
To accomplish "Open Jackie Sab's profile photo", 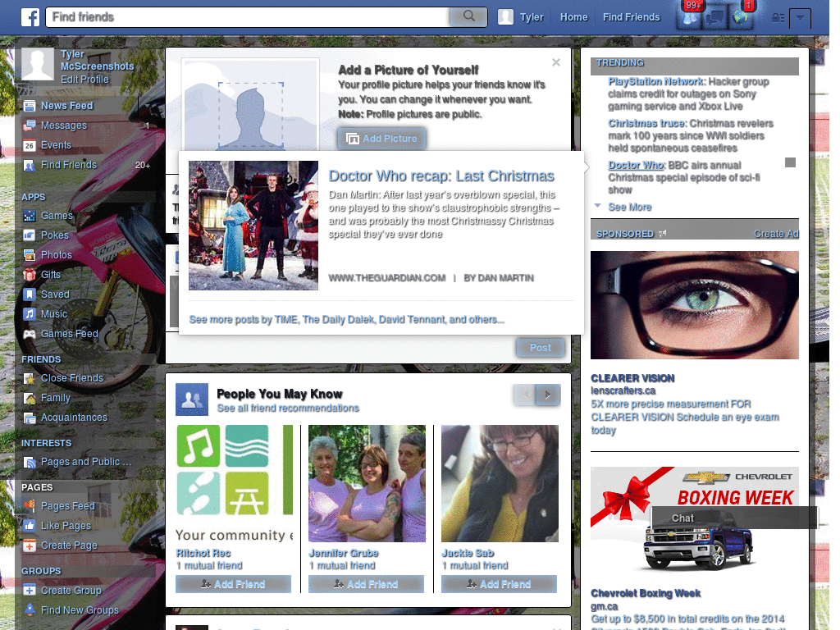I will (x=500, y=484).
